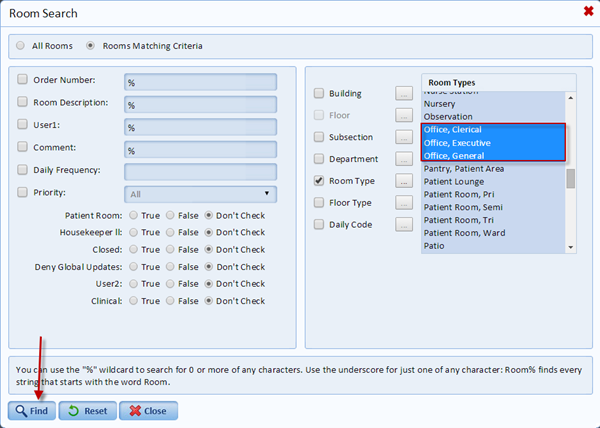Enable the Order Number checkbox

pyautogui.click(x=23, y=80)
